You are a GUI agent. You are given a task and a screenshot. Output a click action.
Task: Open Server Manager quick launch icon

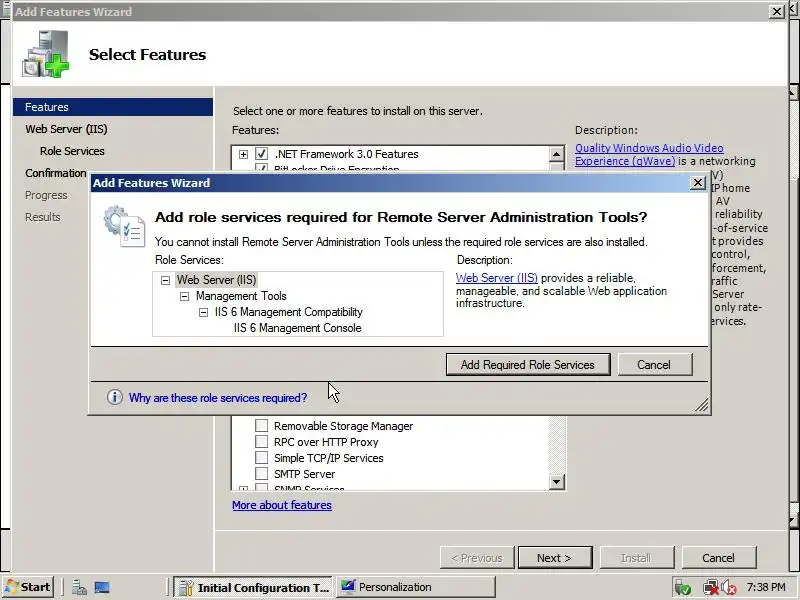click(79, 588)
